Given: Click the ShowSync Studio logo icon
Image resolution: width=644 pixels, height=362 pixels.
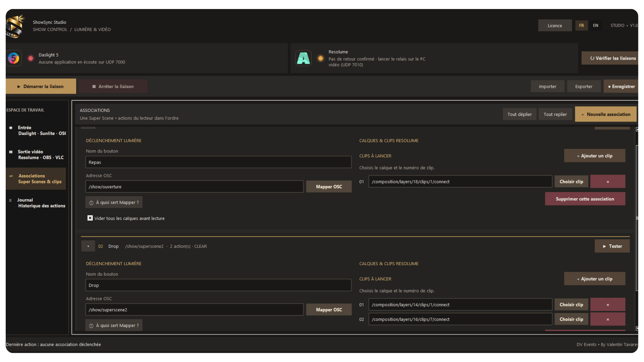Looking at the screenshot, I should click(x=15, y=26).
